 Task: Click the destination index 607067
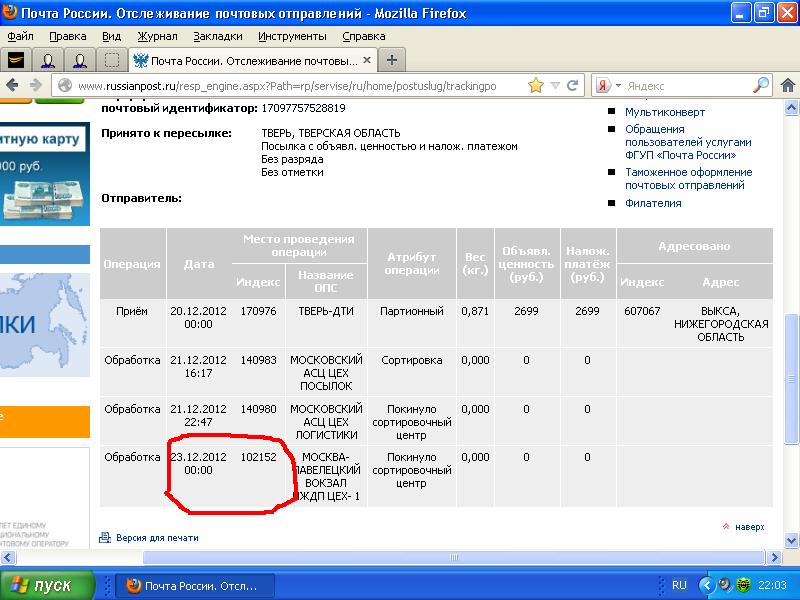tap(642, 311)
